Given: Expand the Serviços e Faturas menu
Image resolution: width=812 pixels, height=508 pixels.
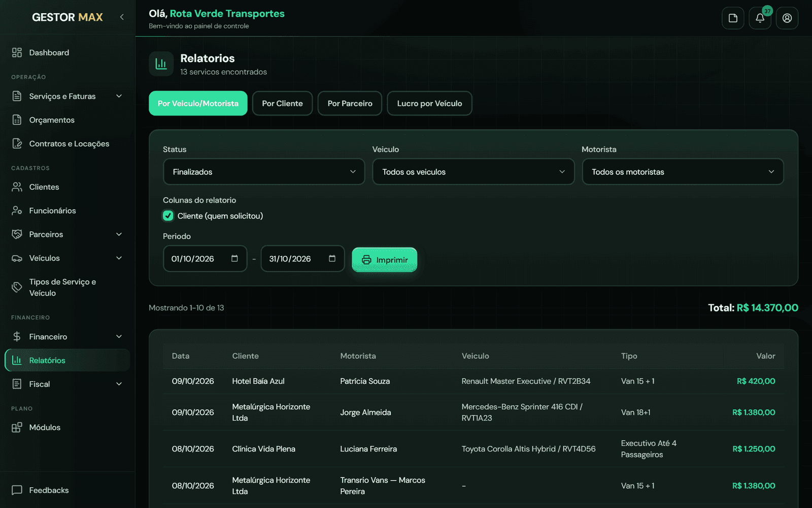Looking at the screenshot, I should coord(67,96).
